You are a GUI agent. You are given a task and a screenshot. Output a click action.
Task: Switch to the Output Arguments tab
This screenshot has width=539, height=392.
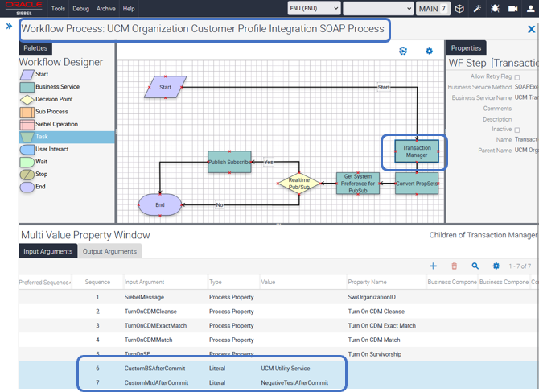[x=109, y=251]
